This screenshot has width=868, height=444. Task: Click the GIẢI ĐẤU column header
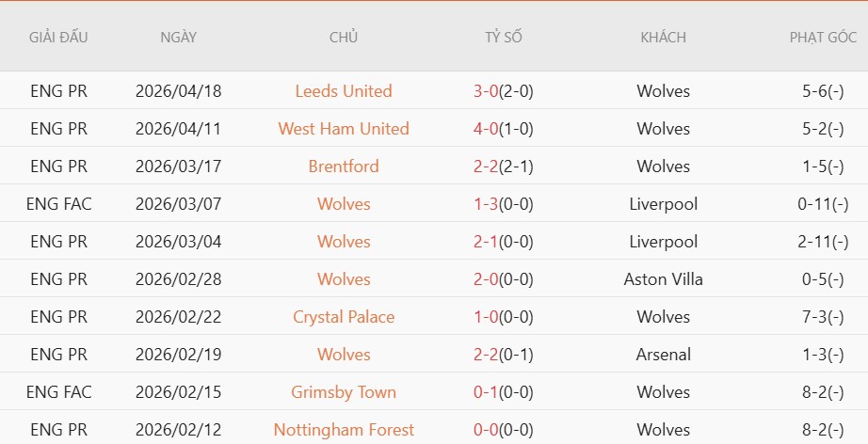click(x=58, y=38)
